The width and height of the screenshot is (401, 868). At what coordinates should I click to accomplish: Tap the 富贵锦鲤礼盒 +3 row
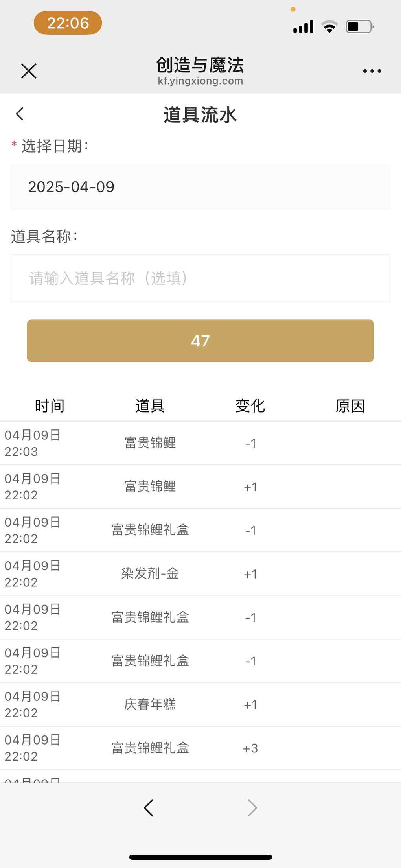click(x=200, y=748)
